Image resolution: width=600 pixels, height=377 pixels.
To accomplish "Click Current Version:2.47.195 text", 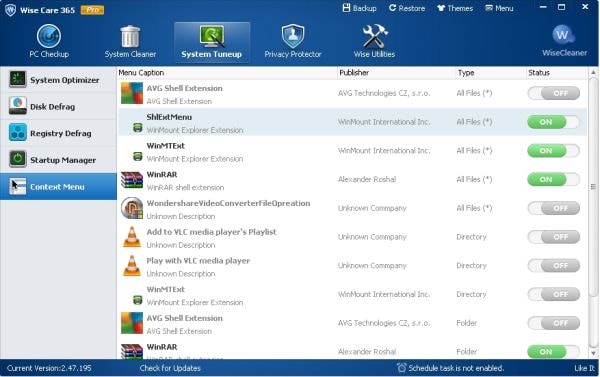I will (49, 368).
